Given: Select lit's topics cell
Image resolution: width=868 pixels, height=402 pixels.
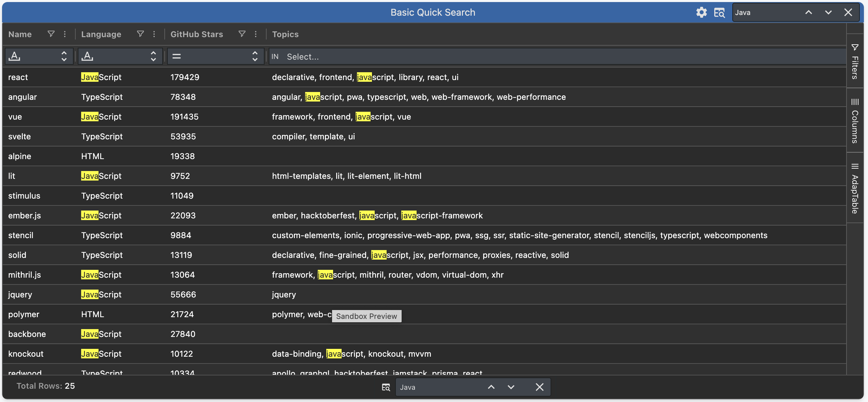Looking at the screenshot, I should [x=556, y=176].
